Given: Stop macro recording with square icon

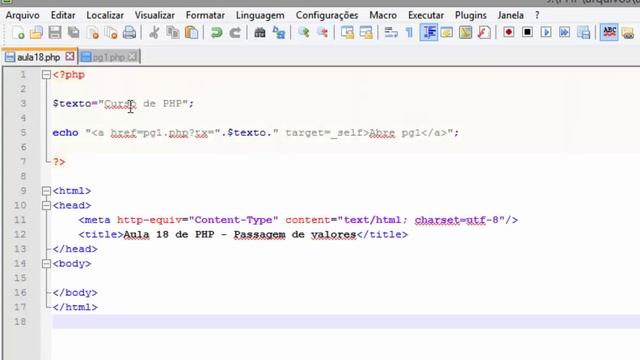Looking at the screenshot, I should [x=527, y=32].
